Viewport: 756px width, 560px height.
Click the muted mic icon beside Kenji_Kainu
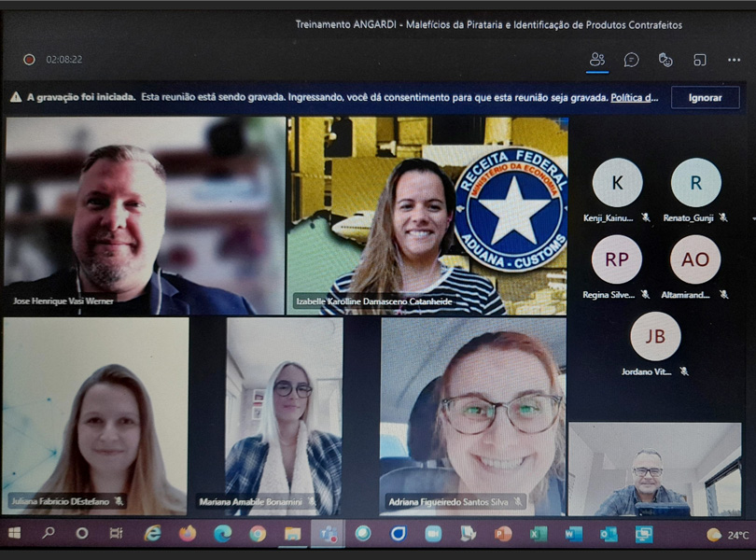point(646,217)
